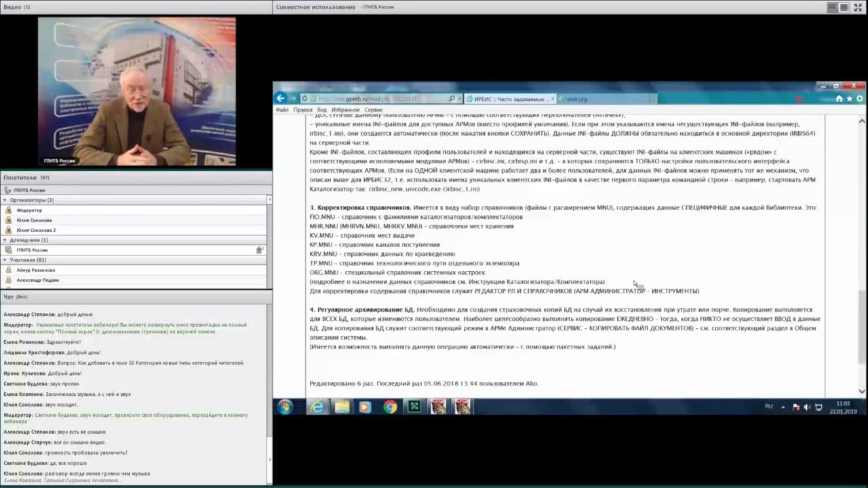Screen dimensions: 868x488
Task: Toggle microphone icon next to ГПНТБ России presenter
Action: pyautogui.click(x=259, y=250)
